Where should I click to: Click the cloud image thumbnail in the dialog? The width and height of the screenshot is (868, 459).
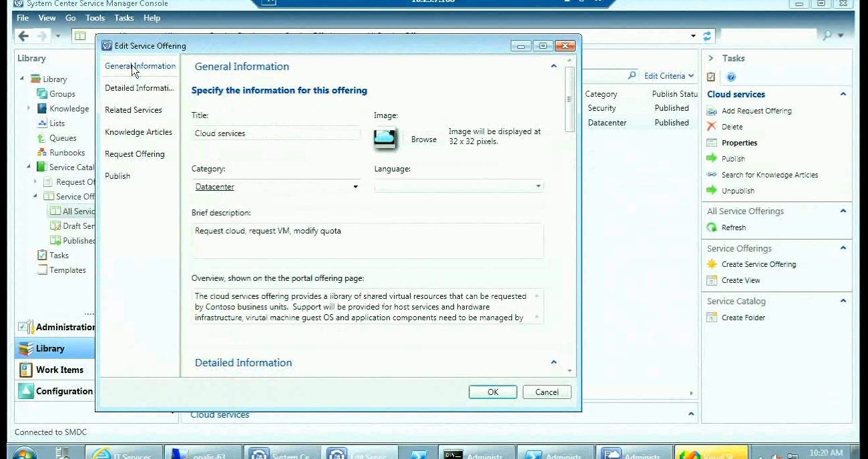(x=385, y=137)
